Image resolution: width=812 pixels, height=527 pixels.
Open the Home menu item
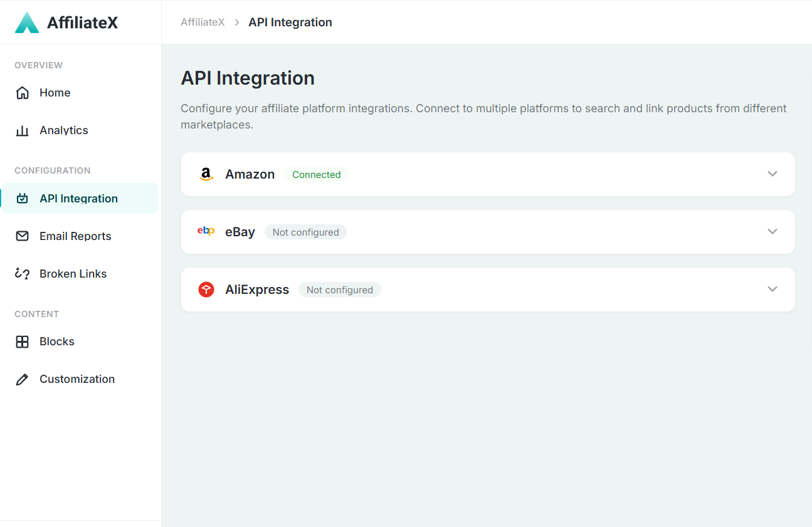click(80, 93)
